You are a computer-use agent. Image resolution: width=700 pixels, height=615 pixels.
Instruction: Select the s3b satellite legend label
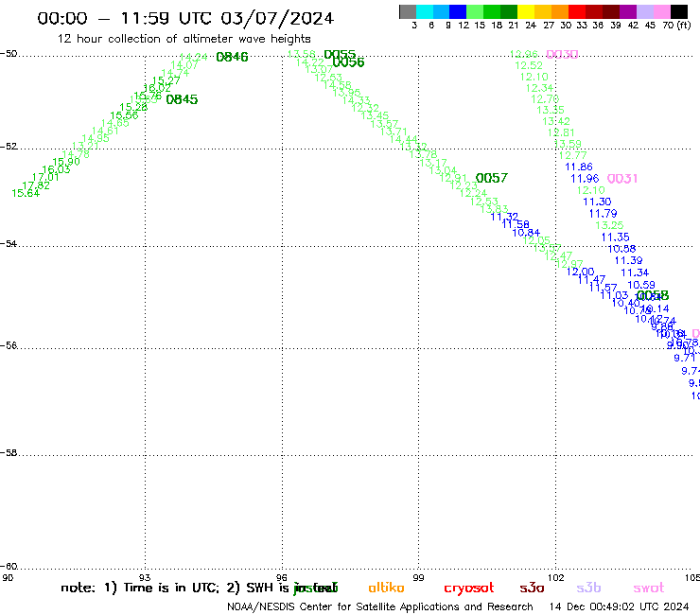(588, 588)
